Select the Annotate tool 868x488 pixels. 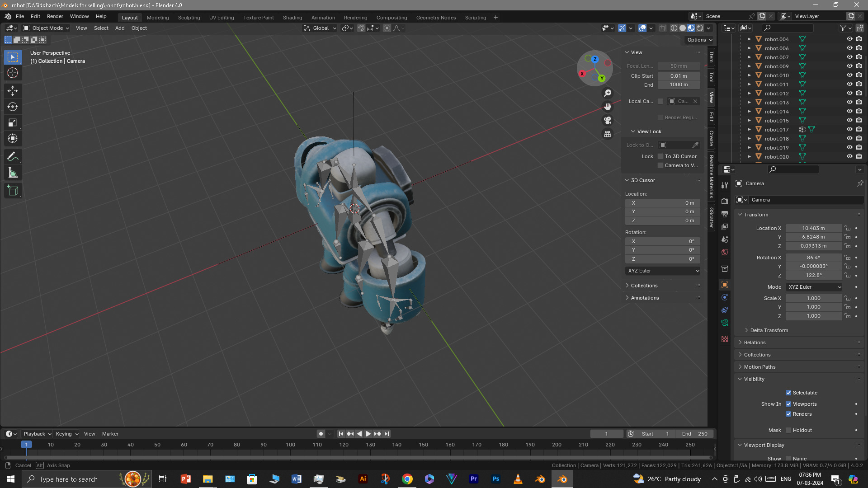[x=13, y=157]
